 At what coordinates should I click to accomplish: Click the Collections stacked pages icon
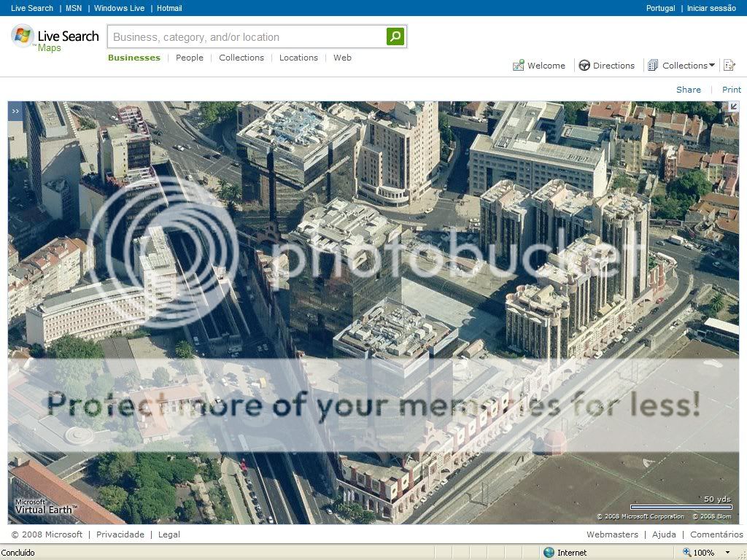tap(653, 66)
